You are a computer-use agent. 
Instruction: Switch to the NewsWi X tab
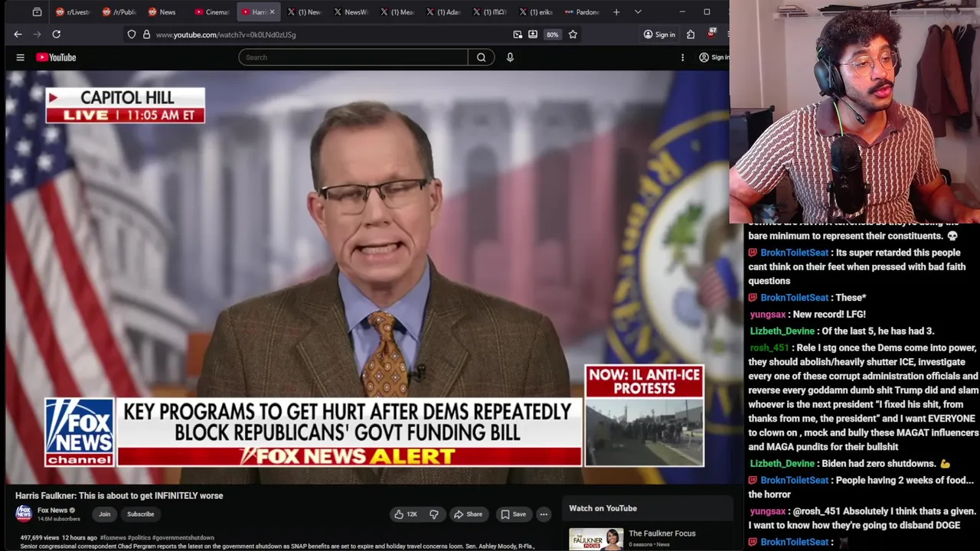(x=351, y=12)
